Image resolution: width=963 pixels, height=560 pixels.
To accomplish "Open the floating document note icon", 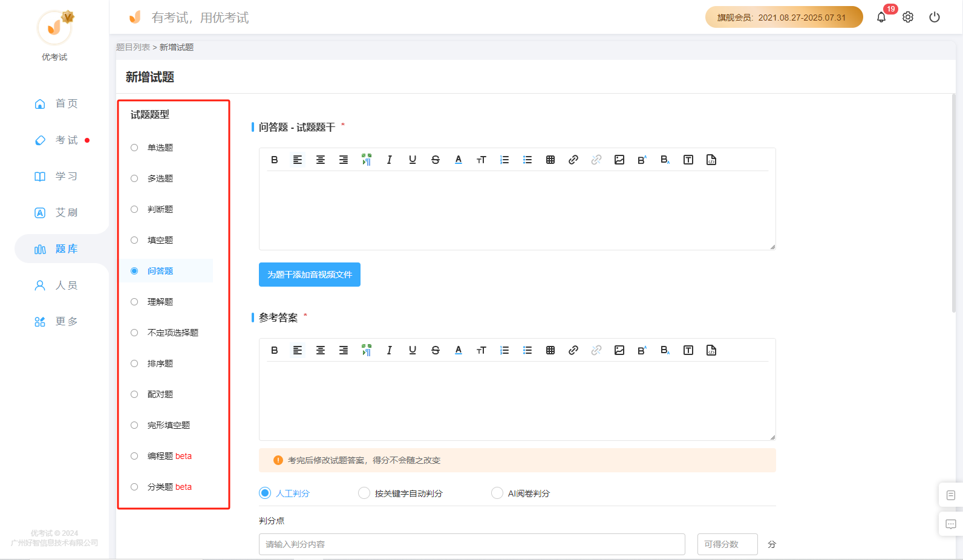I will (x=951, y=495).
